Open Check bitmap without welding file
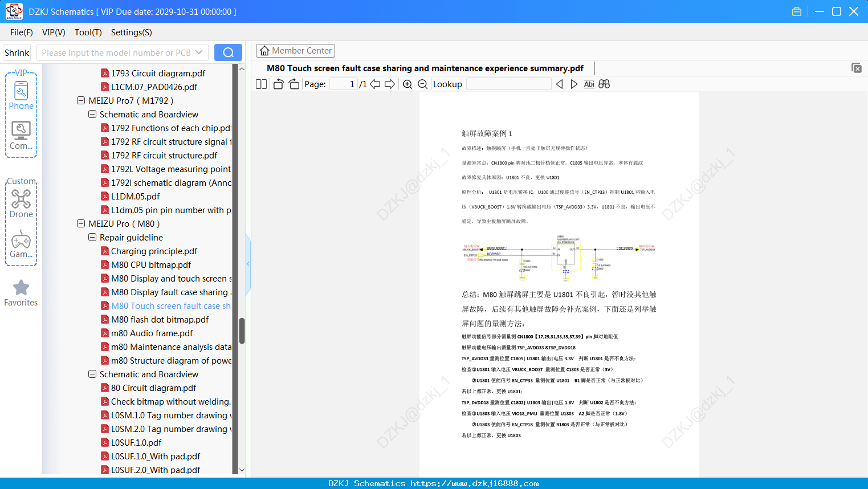868x489 pixels. (171, 401)
